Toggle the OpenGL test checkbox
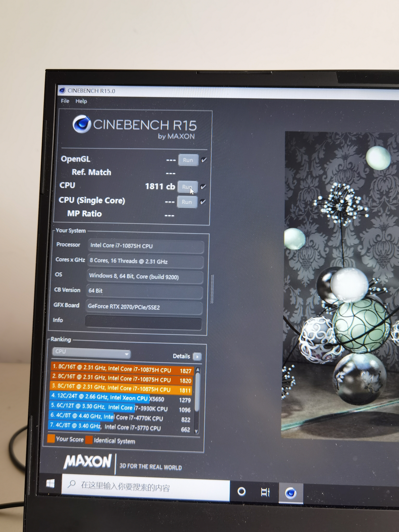Screen dimensions: 399x532 [x=204, y=160]
